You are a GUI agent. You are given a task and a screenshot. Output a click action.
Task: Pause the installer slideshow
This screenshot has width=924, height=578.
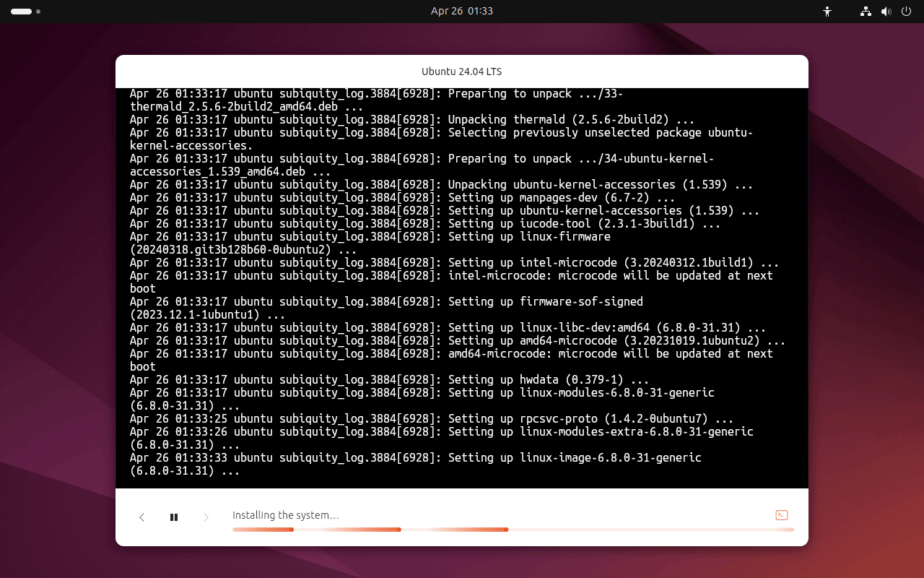point(174,517)
